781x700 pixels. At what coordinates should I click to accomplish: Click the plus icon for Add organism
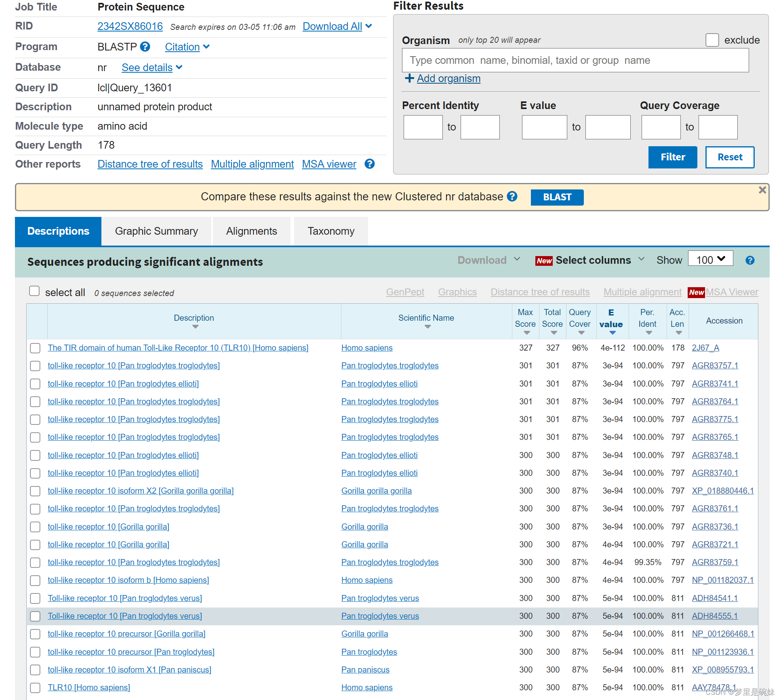click(409, 78)
